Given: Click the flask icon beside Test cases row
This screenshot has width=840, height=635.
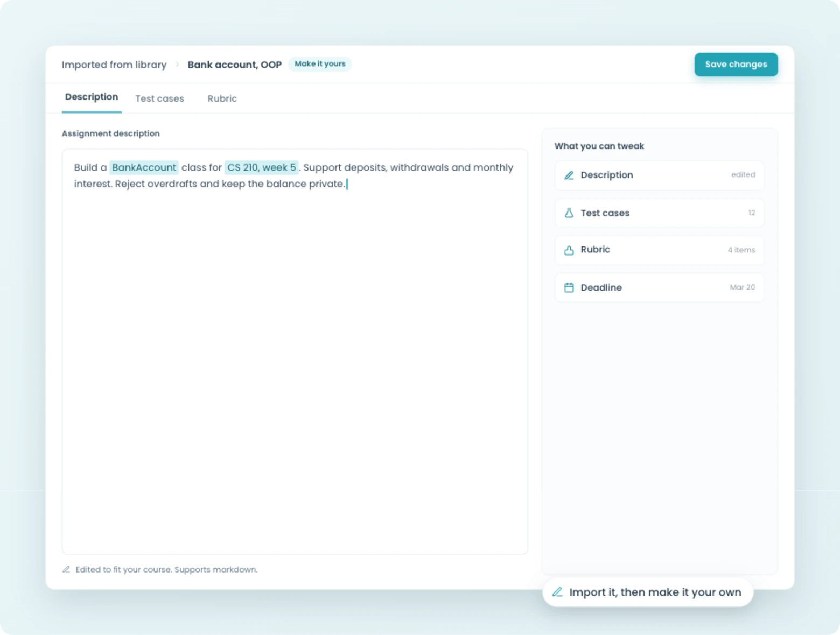Looking at the screenshot, I should tap(569, 213).
